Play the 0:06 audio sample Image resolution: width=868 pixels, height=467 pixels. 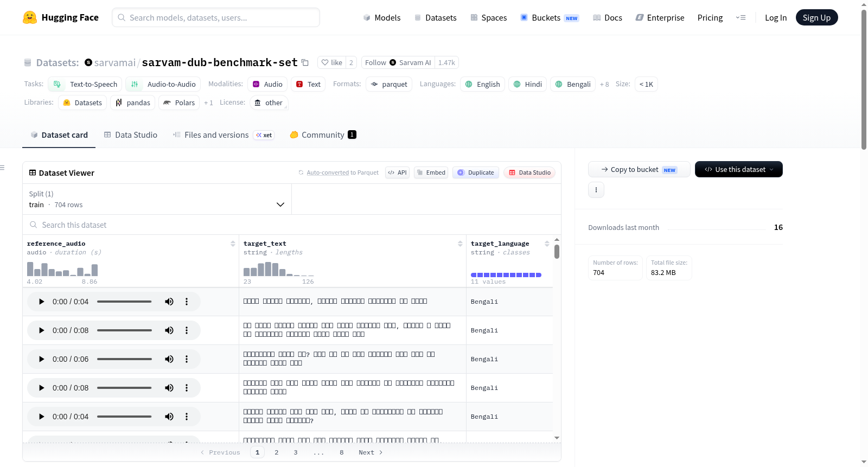tap(41, 359)
